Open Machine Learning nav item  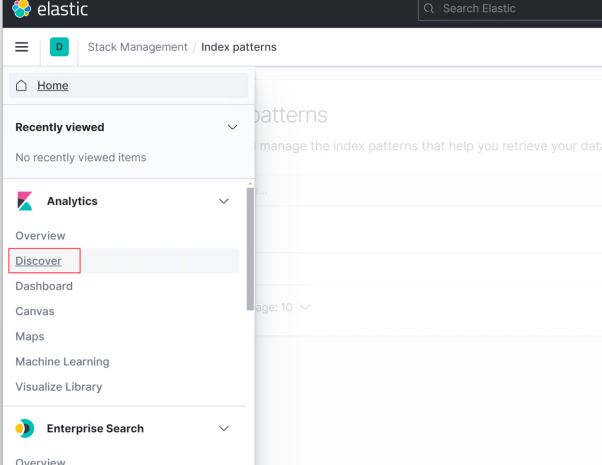[x=62, y=362]
